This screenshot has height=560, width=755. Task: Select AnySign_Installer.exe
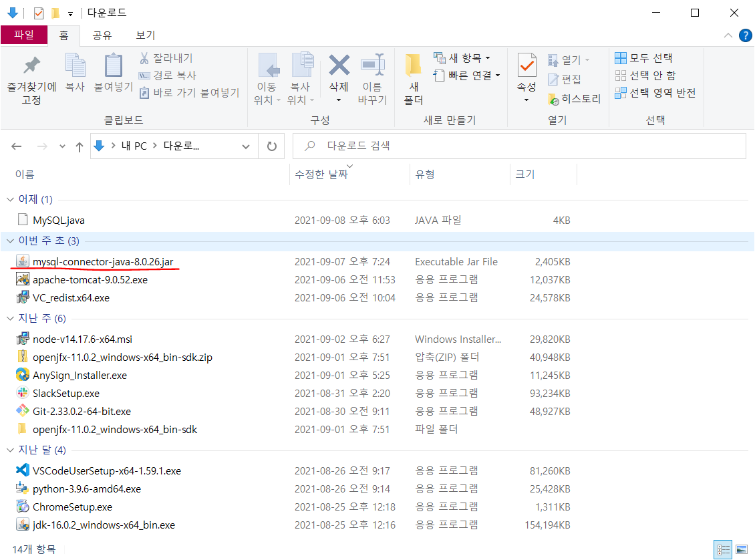click(x=80, y=375)
